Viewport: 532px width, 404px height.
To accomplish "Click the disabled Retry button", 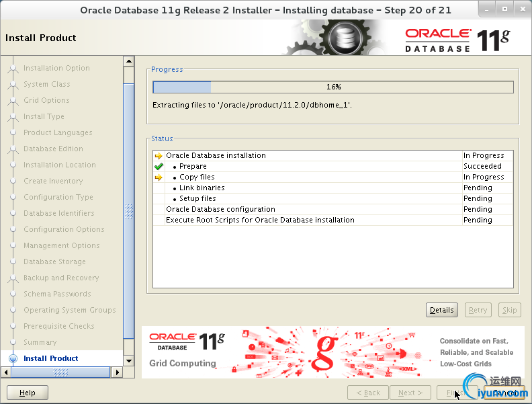I will (x=478, y=310).
